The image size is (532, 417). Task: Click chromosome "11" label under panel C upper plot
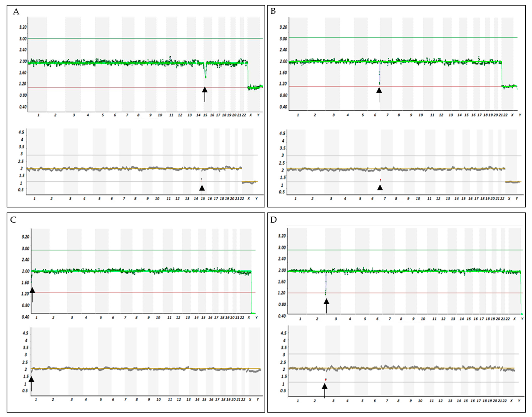pyautogui.click(x=169, y=318)
